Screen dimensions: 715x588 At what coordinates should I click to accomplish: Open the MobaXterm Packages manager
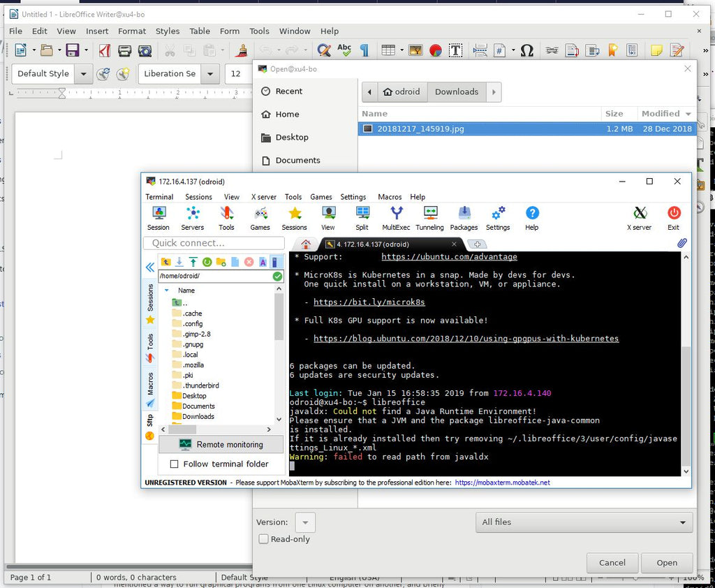(464, 217)
